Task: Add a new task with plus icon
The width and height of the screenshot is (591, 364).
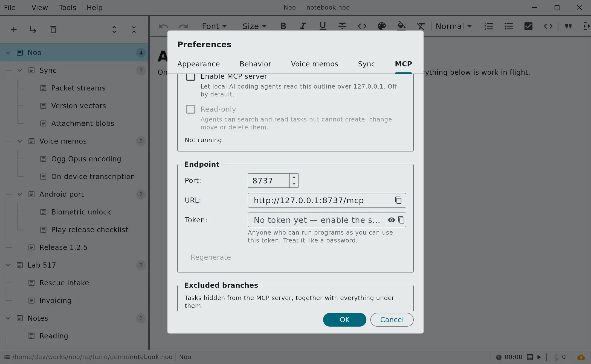Action: click(x=14, y=30)
